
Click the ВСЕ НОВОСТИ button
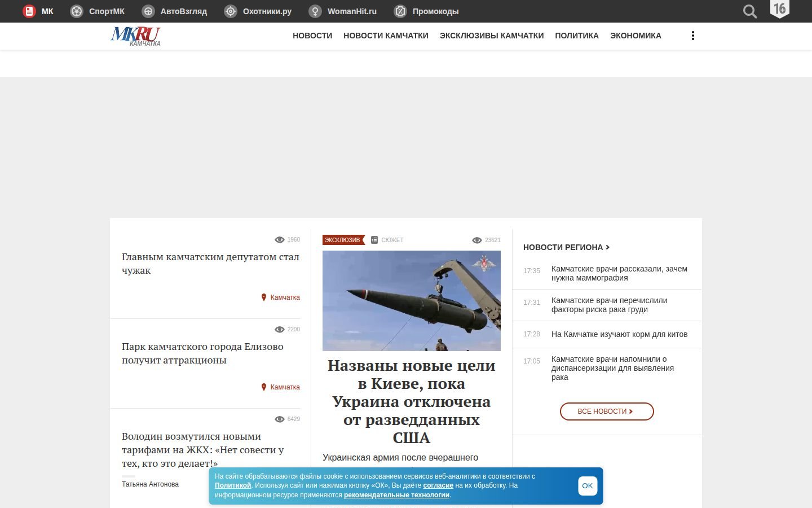[x=607, y=411]
